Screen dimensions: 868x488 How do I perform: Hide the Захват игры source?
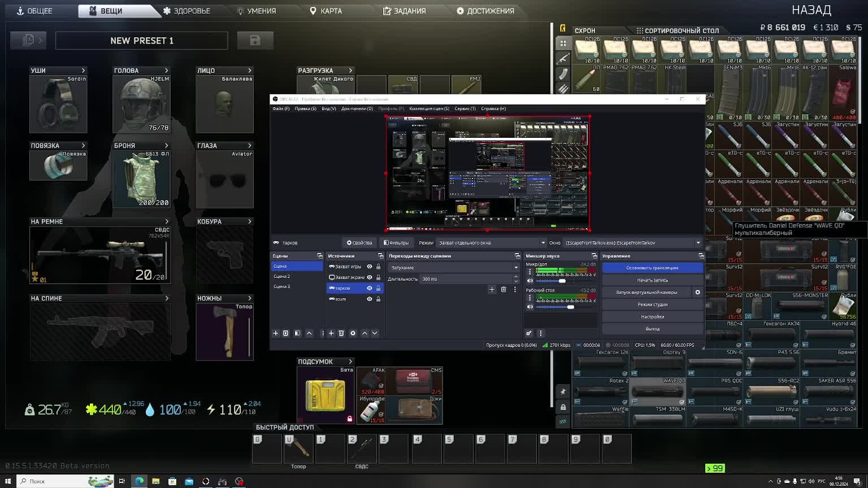point(370,267)
